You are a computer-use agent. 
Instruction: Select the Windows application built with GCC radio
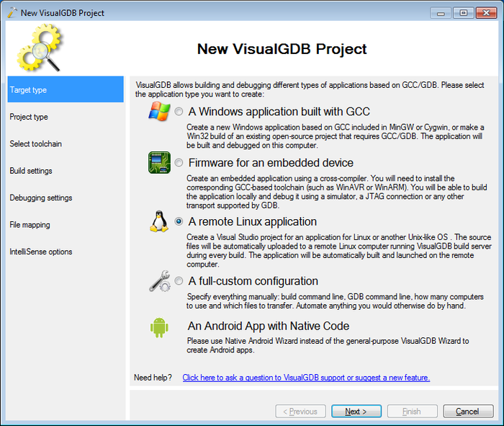(x=179, y=112)
